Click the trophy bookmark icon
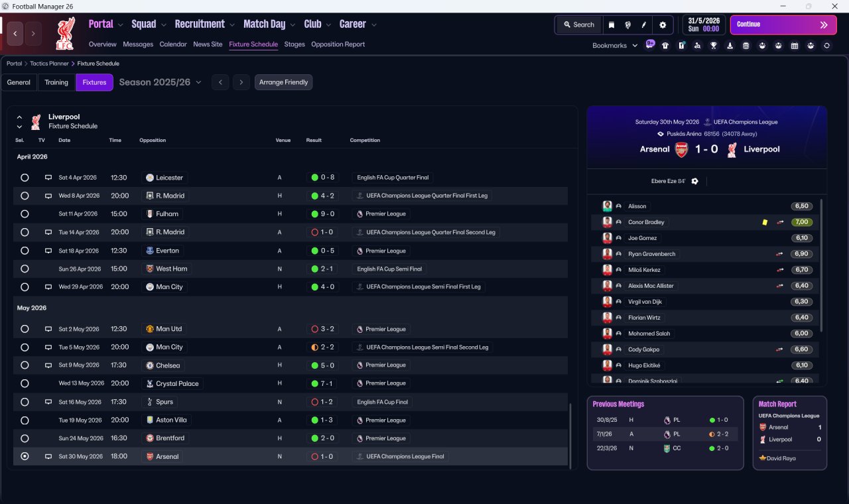 [714, 46]
